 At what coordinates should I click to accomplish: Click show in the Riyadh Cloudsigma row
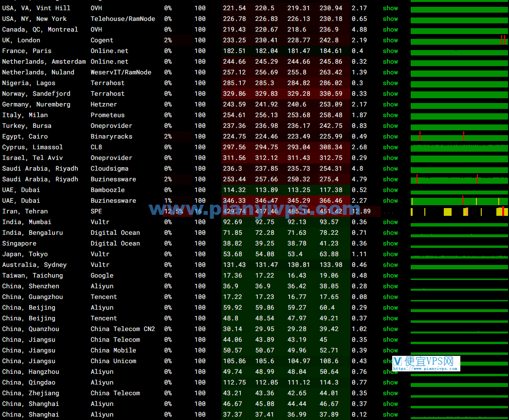click(x=390, y=169)
